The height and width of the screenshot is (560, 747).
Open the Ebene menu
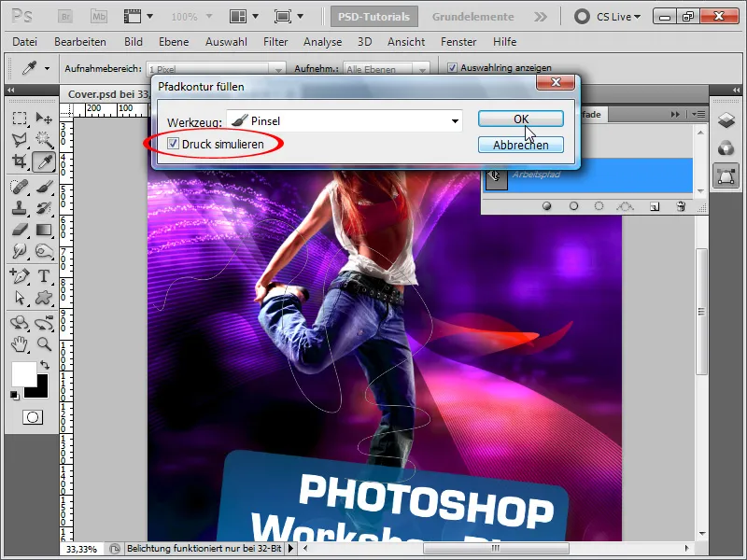[174, 42]
